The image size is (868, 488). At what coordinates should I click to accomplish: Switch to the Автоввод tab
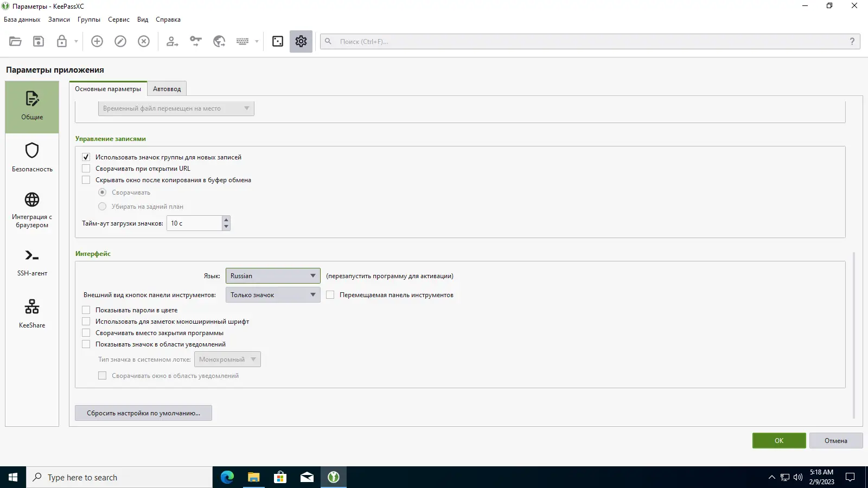167,89
